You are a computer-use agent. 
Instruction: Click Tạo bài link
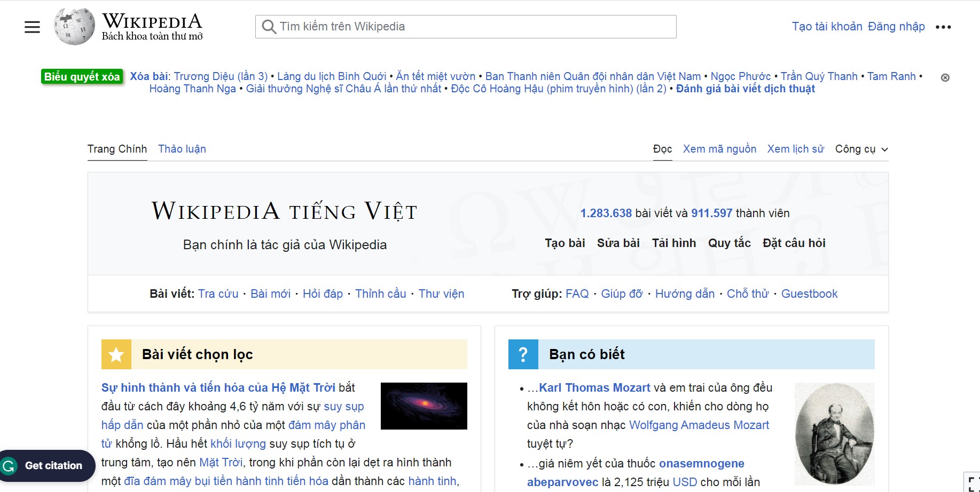(x=565, y=243)
